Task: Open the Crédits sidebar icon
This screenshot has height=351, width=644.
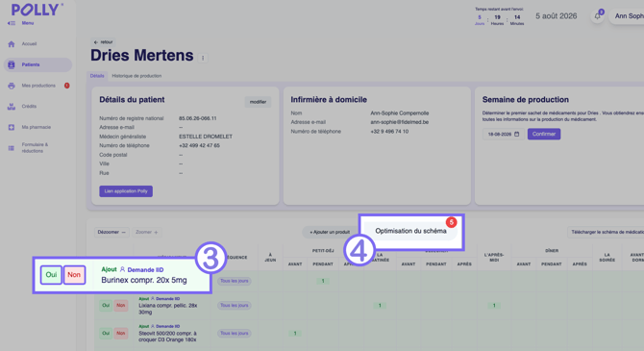Action: tap(12, 107)
